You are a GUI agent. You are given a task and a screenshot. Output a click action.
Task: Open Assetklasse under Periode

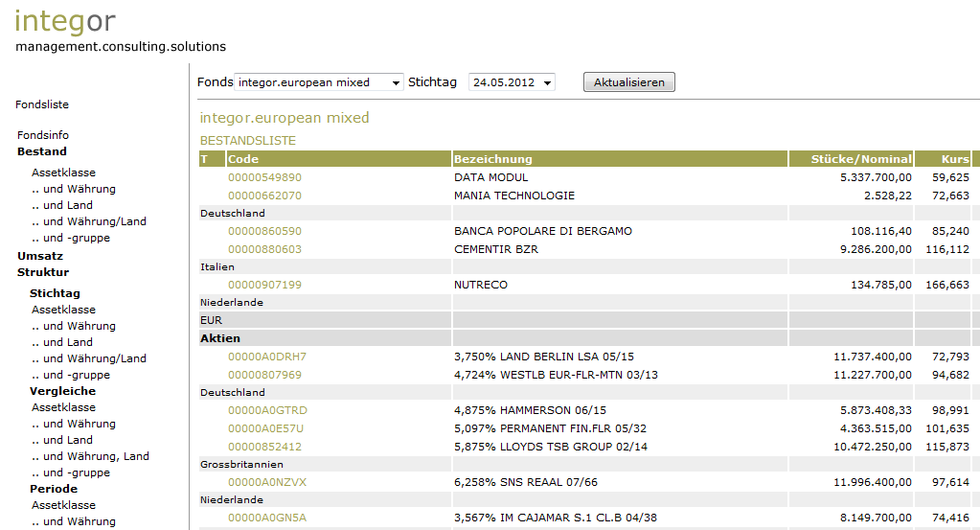[64, 505]
